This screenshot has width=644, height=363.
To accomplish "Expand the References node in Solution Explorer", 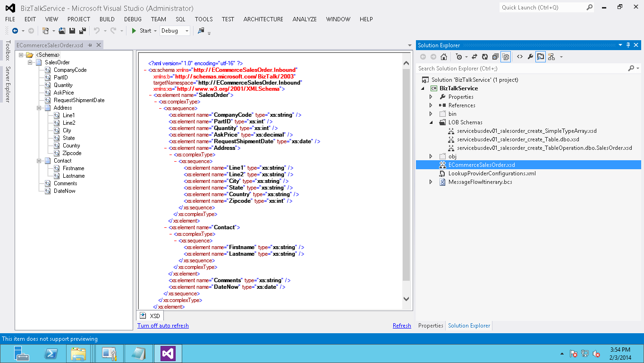I will tap(431, 105).
